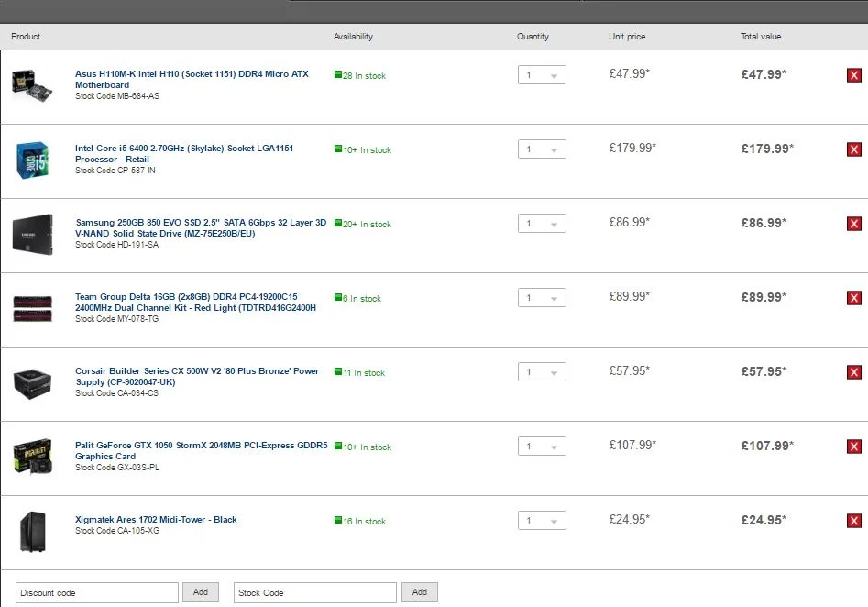This screenshot has height=607, width=868.
Task: Remove Palit GTX 1050 card with red X
Action: pyautogui.click(x=853, y=447)
